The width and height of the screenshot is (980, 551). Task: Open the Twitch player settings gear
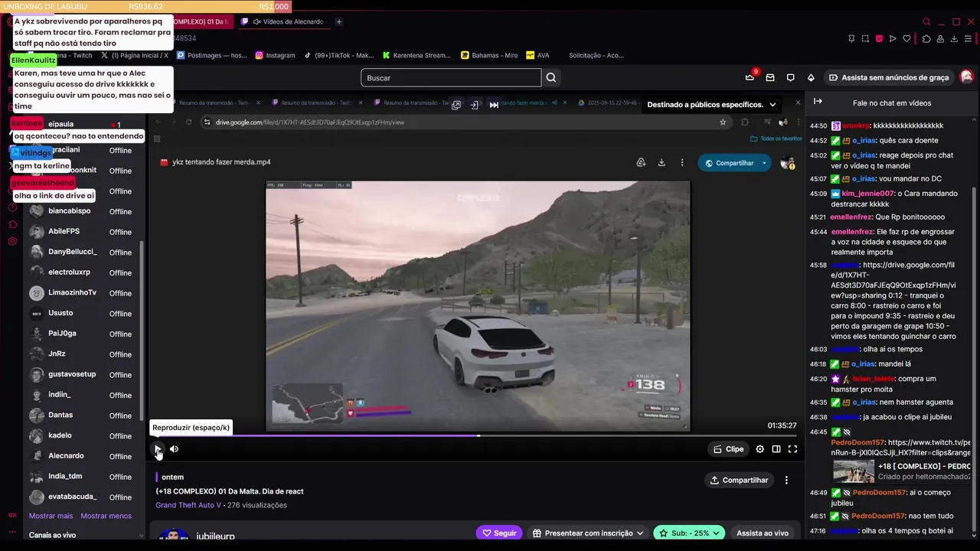click(x=759, y=449)
